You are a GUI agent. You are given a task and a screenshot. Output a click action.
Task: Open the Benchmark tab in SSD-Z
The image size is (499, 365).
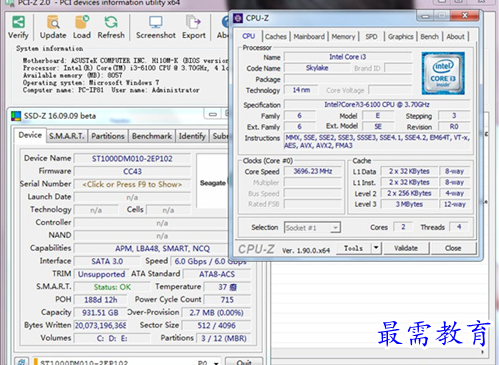point(152,136)
